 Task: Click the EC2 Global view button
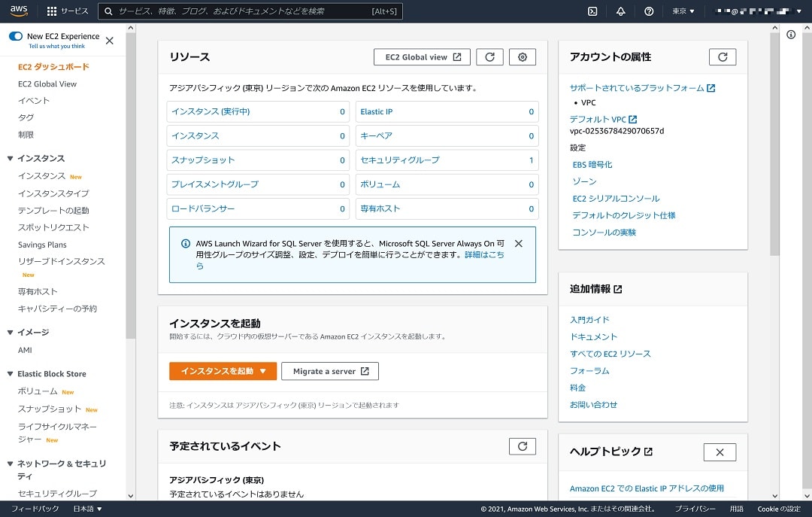point(422,57)
